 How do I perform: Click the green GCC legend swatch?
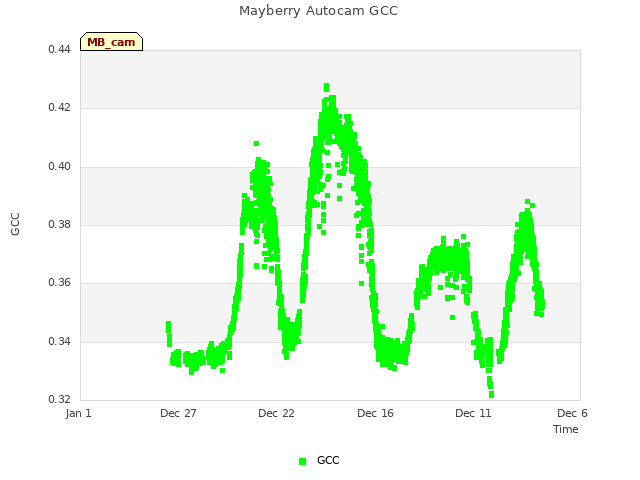[x=302, y=461]
